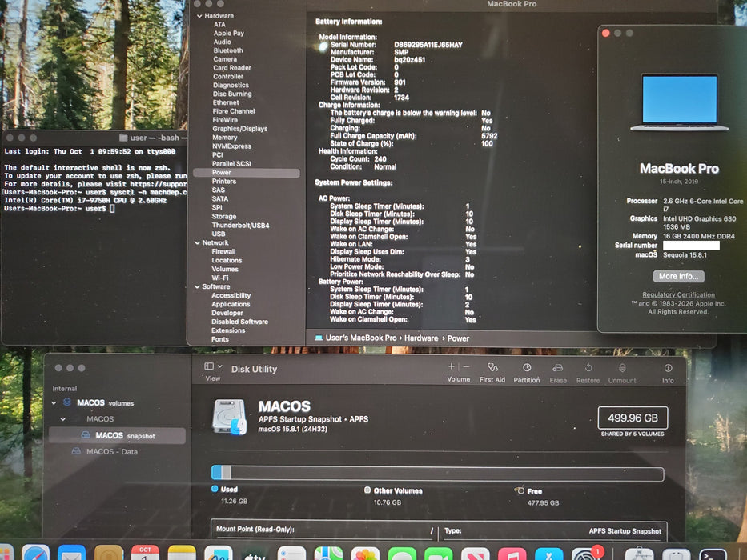
Task: Select NVMExpress in the Hardware list
Action: 231,146
